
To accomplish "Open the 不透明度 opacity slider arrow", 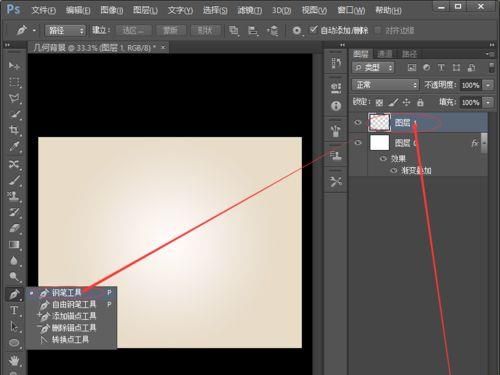I will point(488,85).
